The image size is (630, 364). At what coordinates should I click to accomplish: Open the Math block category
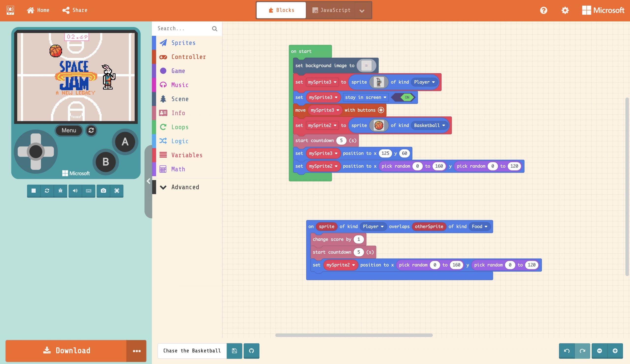point(187,169)
